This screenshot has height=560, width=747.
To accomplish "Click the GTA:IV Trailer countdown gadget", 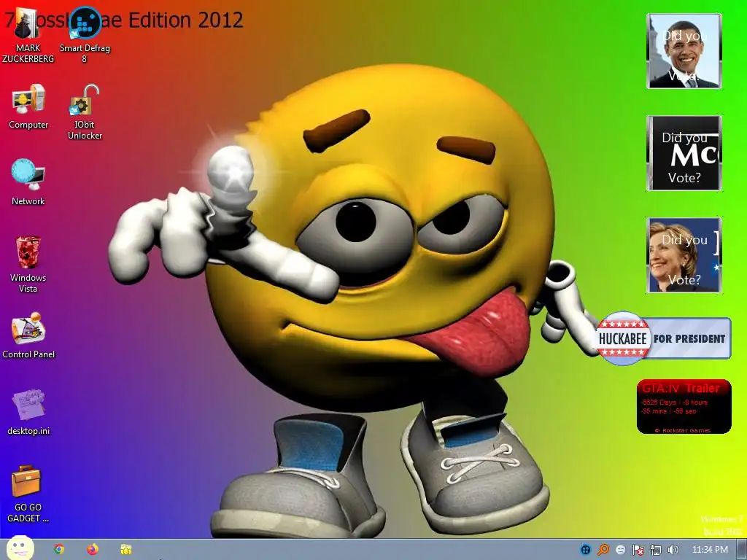I will 684,406.
